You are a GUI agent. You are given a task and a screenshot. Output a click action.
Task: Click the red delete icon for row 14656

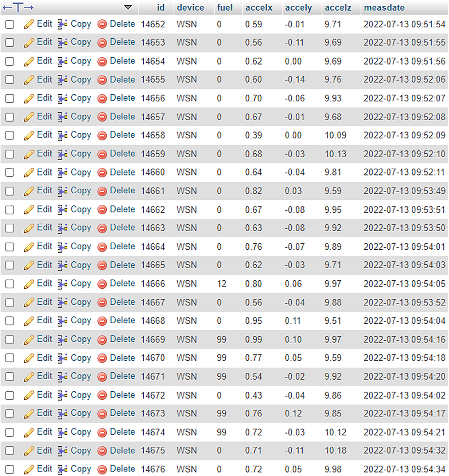(x=102, y=98)
